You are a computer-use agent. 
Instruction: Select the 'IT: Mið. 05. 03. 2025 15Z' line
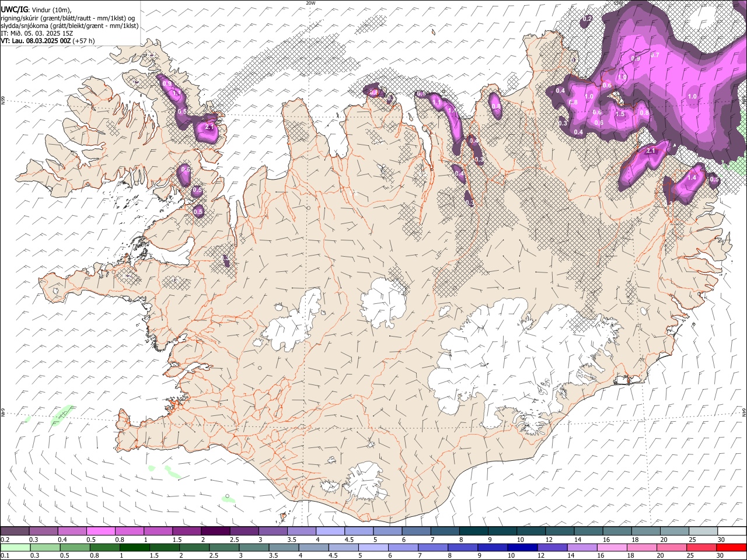click(x=37, y=33)
